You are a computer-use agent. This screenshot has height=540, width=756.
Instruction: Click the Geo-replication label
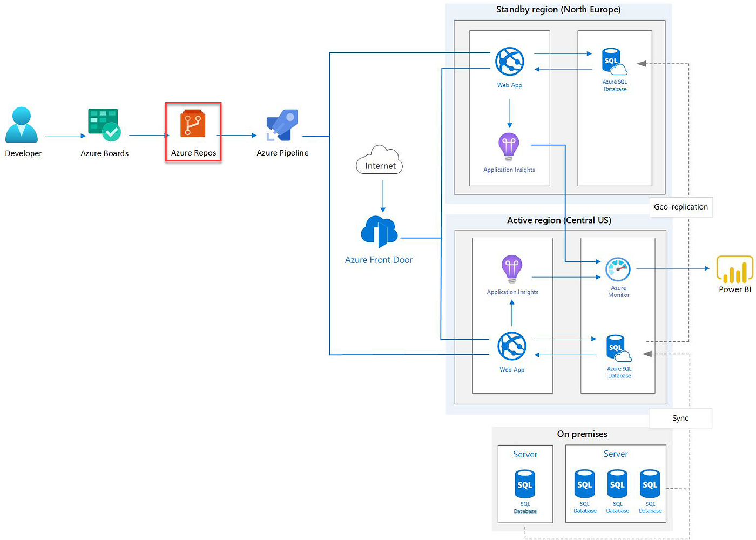tap(681, 207)
